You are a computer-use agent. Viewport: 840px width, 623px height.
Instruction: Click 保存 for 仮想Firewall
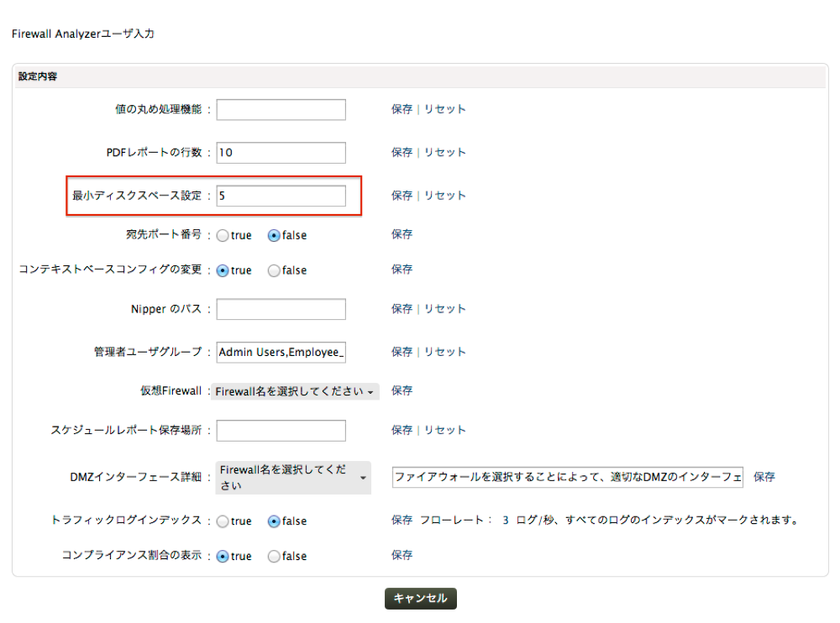click(402, 390)
